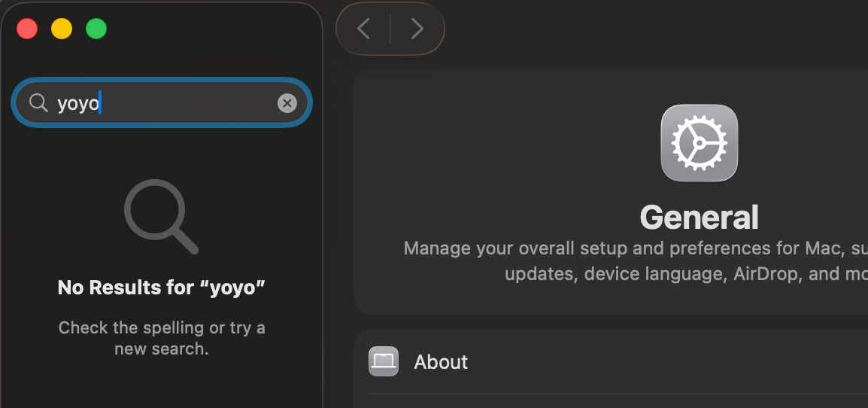Click the About laptop icon
The height and width of the screenshot is (408, 868).
tap(383, 361)
